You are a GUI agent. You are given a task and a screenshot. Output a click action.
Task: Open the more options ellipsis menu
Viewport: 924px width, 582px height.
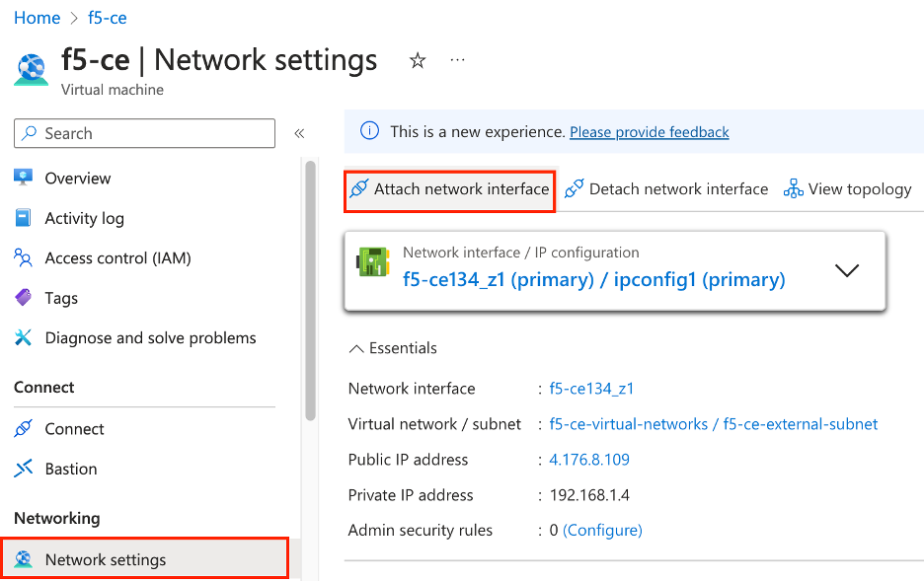coord(457,60)
